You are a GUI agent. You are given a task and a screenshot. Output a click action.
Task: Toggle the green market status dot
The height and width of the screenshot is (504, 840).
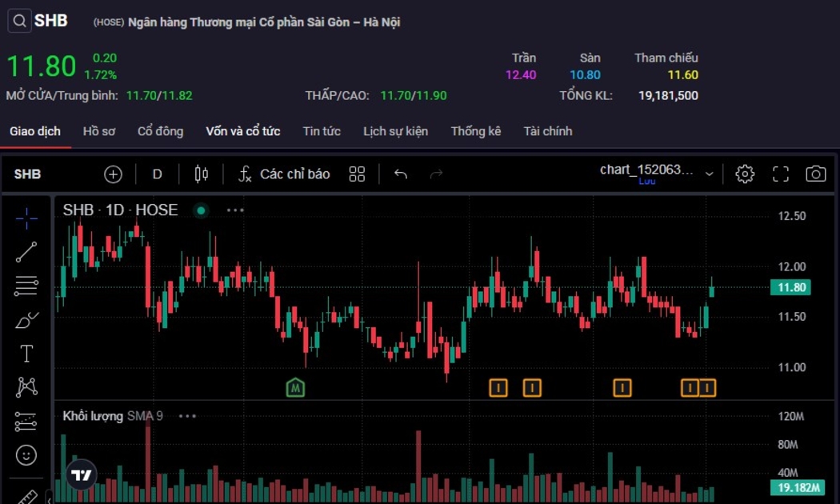tap(201, 210)
